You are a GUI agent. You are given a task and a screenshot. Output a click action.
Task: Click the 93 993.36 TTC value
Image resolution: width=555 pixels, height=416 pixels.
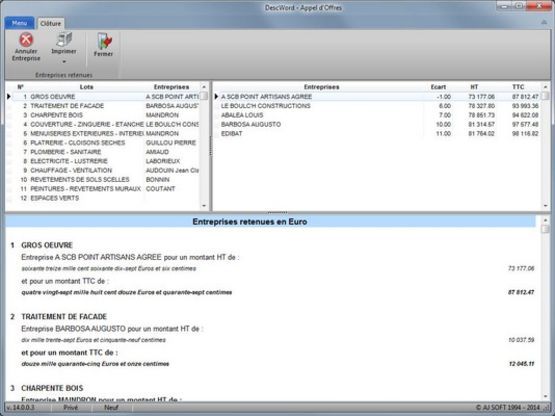[525, 106]
